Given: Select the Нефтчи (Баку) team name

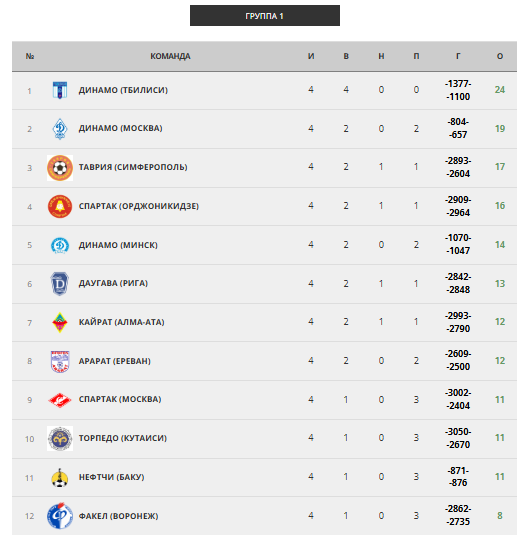Looking at the screenshot, I should [x=111, y=477].
